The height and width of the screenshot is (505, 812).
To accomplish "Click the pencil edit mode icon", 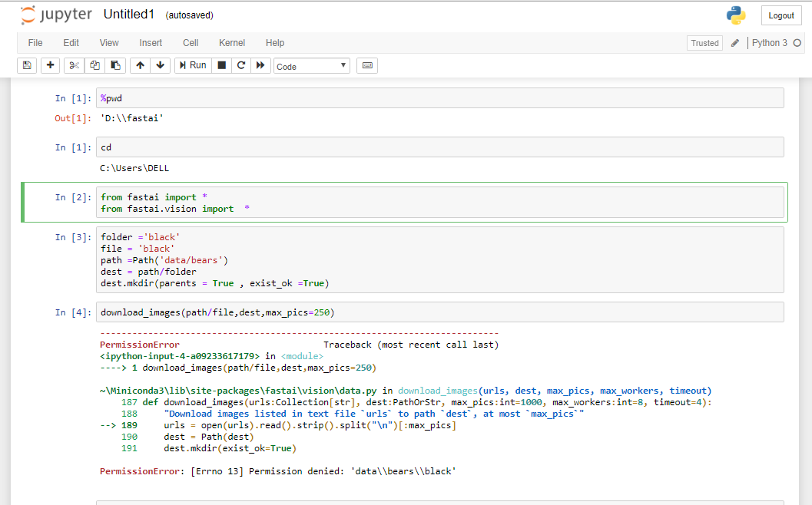I will click(735, 43).
